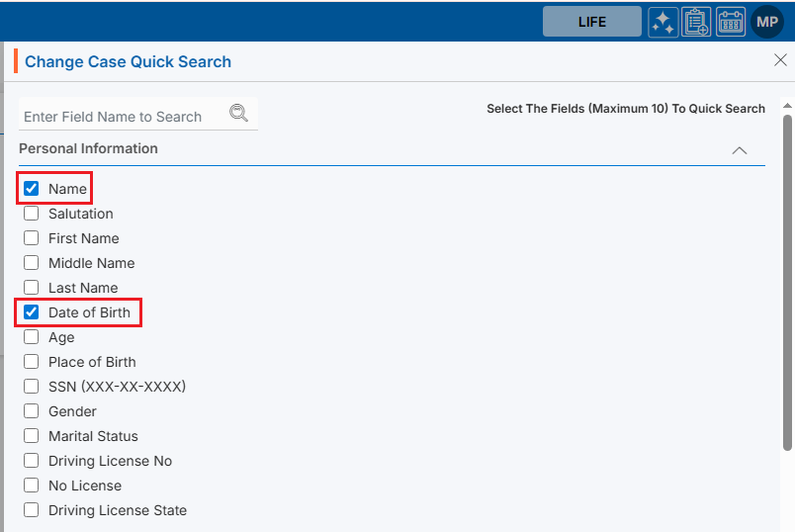Tick the First Name checkbox
Viewport: 795px width, 532px height.
(32, 238)
